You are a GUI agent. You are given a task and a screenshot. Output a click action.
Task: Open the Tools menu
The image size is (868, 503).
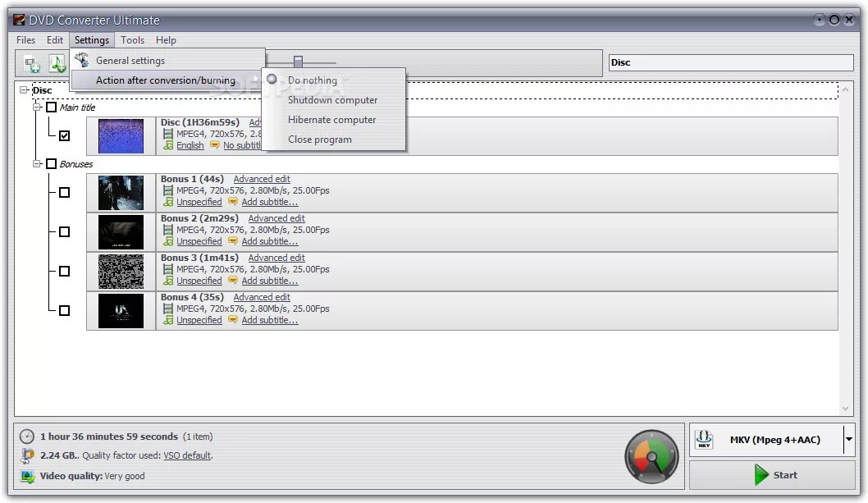click(132, 40)
